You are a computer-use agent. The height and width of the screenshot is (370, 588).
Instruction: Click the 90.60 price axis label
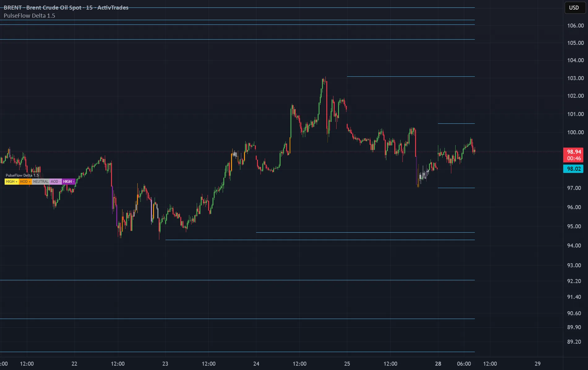(x=574, y=313)
